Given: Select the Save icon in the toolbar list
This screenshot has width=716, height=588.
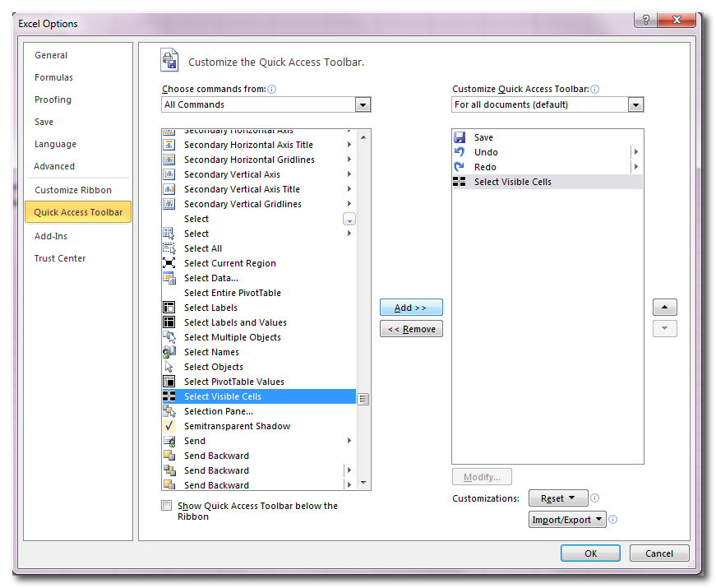Looking at the screenshot, I should pyautogui.click(x=460, y=137).
